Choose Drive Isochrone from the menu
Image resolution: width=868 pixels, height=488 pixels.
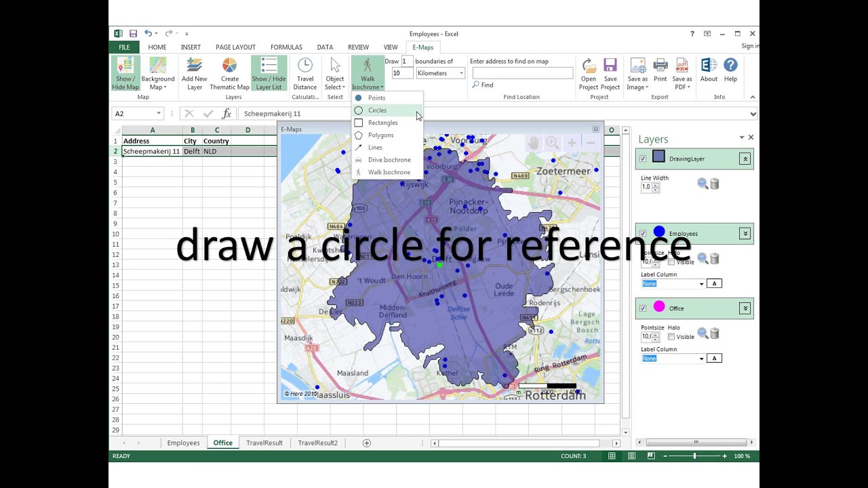387,160
